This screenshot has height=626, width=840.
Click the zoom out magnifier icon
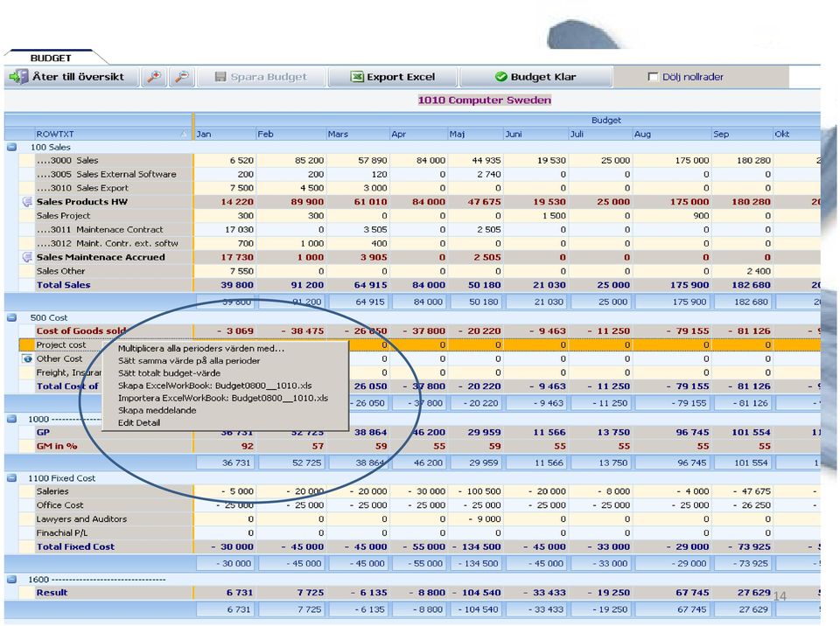click(182, 77)
